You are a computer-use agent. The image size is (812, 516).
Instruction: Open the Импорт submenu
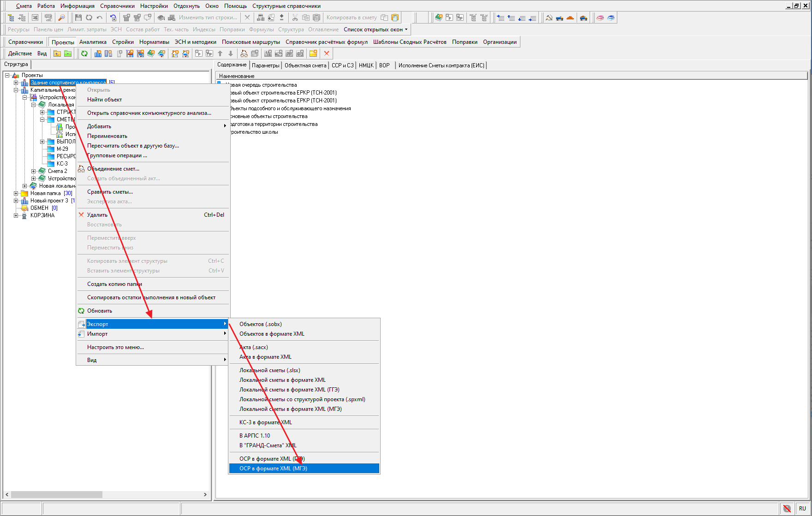[x=97, y=334]
